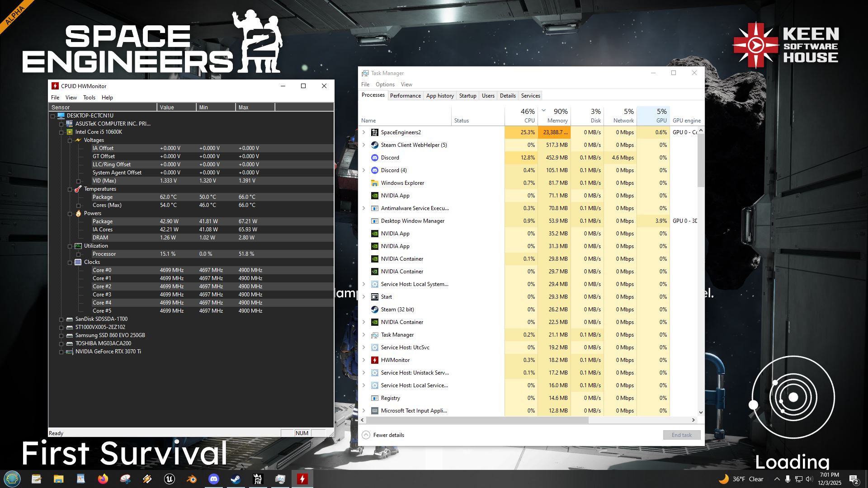868x488 pixels.
Task: Collapse the Intel Core i5 10600K node
Action: click(61, 132)
